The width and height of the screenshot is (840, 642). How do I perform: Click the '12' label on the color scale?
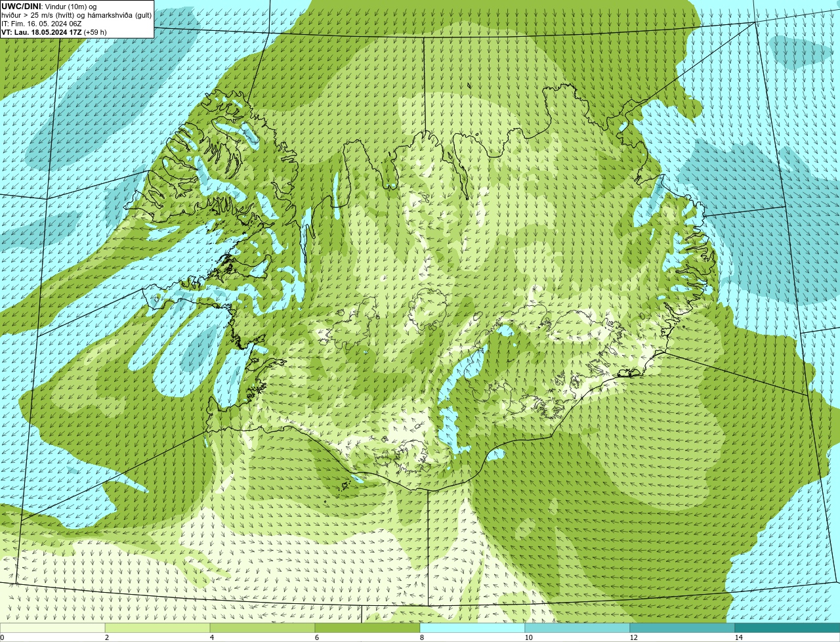[x=634, y=637]
